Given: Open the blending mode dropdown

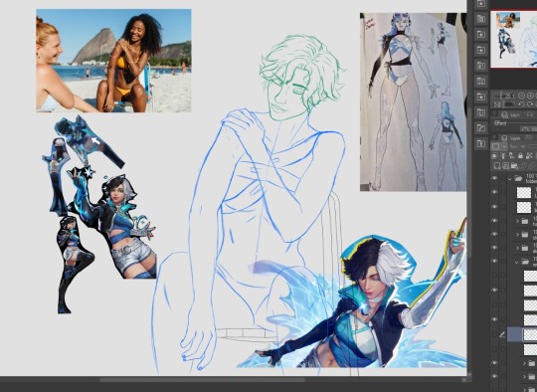Looking at the screenshot, I should tap(517, 146).
